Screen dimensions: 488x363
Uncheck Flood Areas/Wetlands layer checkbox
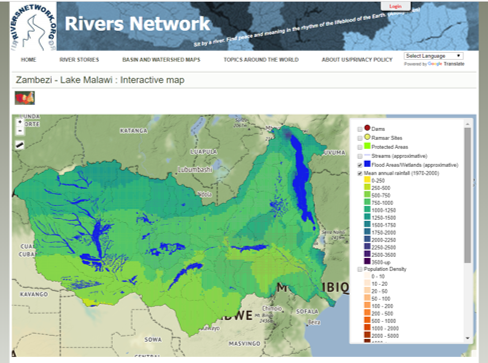360,165
